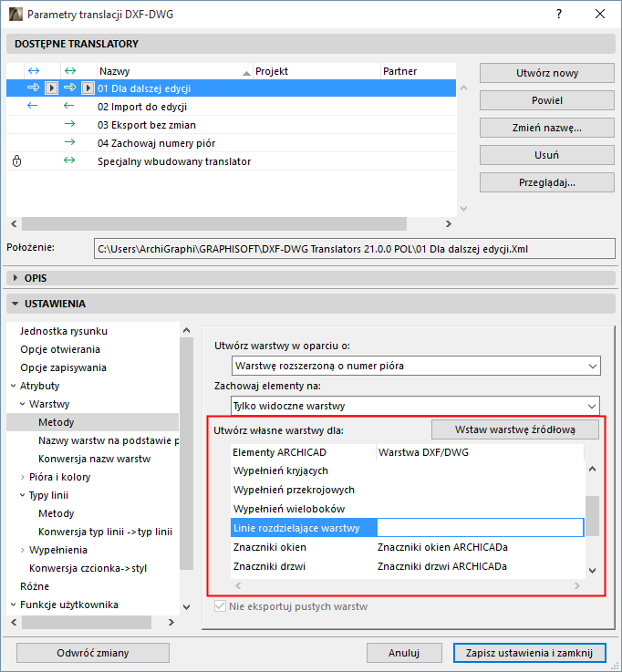Select 'Wypełnień przekrojowych' row
Screen dimensions: 622x672
pyautogui.click(x=408, y=490)
